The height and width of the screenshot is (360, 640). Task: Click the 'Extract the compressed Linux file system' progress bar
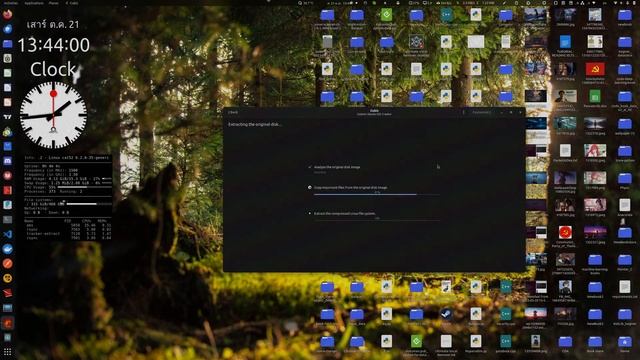(377, 220)
